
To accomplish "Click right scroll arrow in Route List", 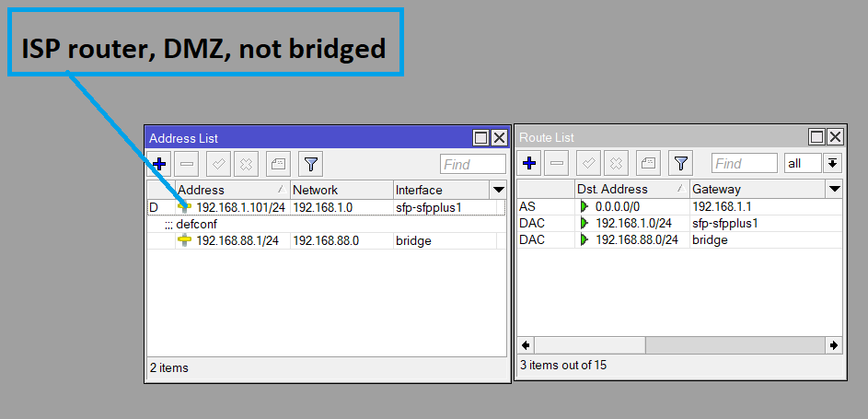I will (834, 345).
